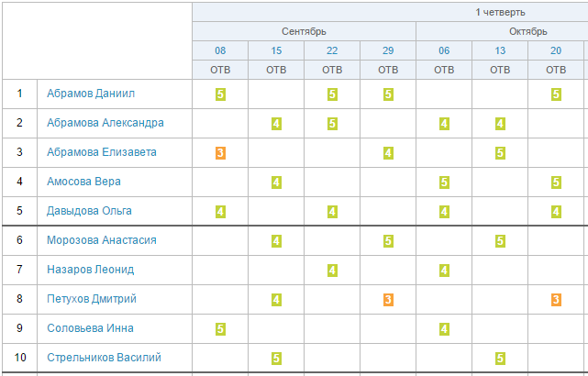Open student profile Морозова Анастасия

[x=102, y=240]
